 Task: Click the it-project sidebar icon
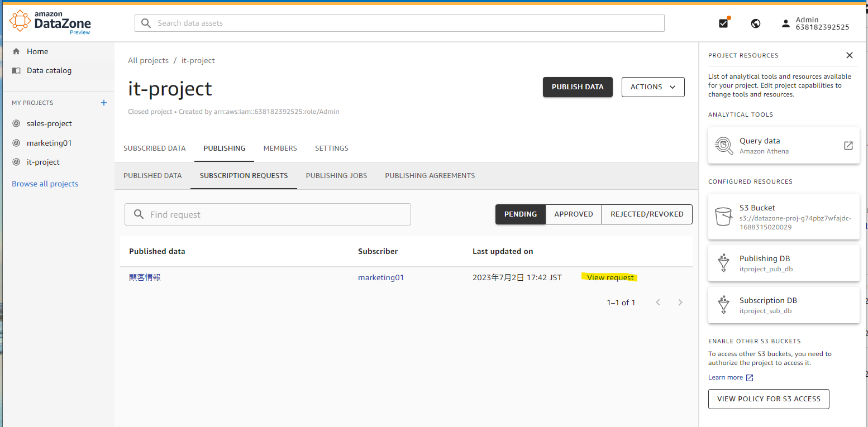click(x=16, y=162)
